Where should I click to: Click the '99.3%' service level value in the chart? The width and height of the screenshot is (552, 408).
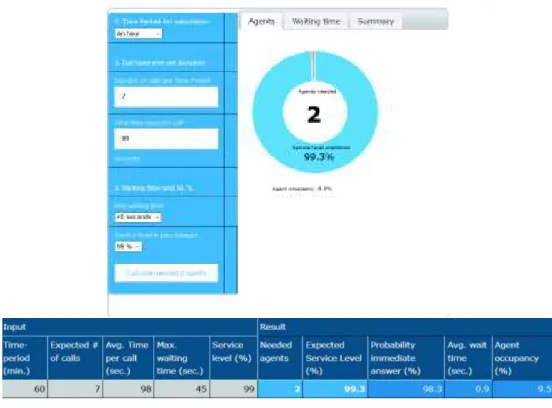[319, 157]
